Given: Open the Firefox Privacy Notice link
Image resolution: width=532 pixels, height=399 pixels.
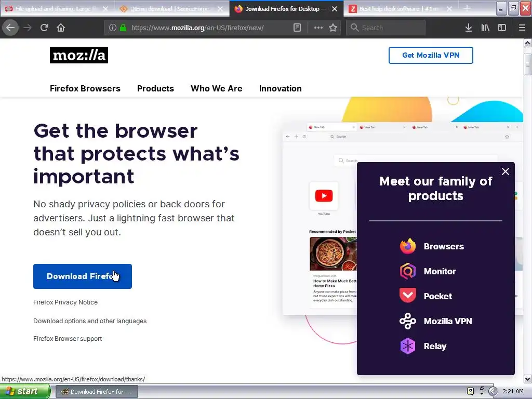Looking at the screenshot, I should pyautogui.click(x=65, y=302).
